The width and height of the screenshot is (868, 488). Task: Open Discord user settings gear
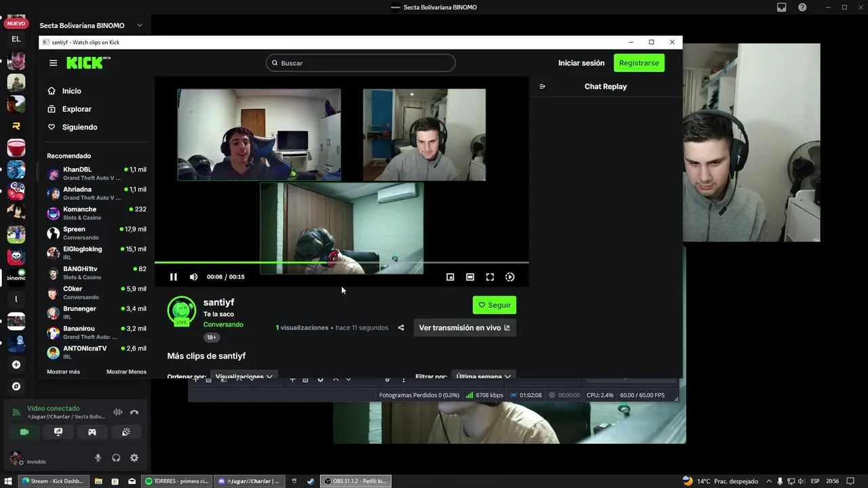[134, 458]
